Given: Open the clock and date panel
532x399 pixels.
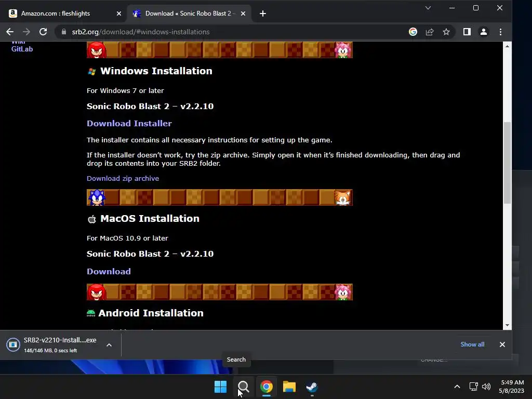Looking at the screenshot, I should point(511,387).
